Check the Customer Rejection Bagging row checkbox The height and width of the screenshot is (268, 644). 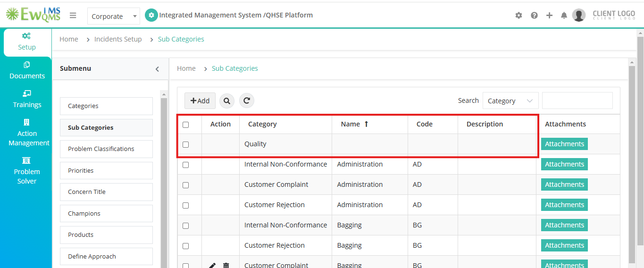point(185,246)
